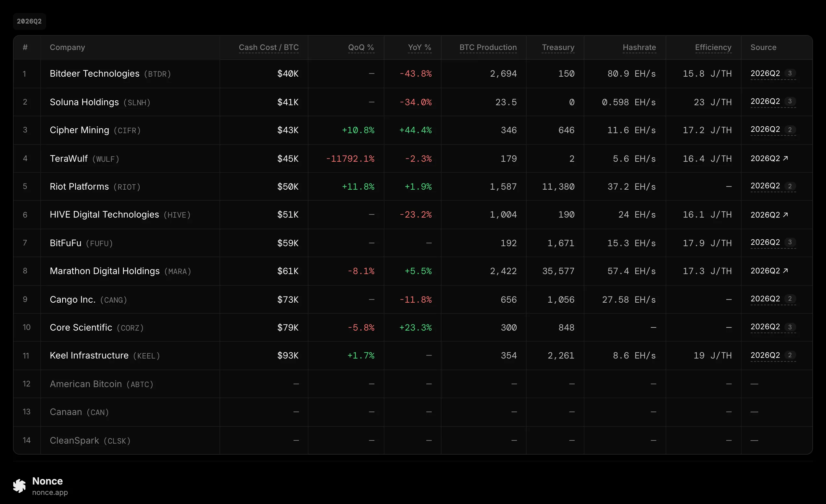Select Cango Inc. company name
826x504 pixels.
(73, 299)
